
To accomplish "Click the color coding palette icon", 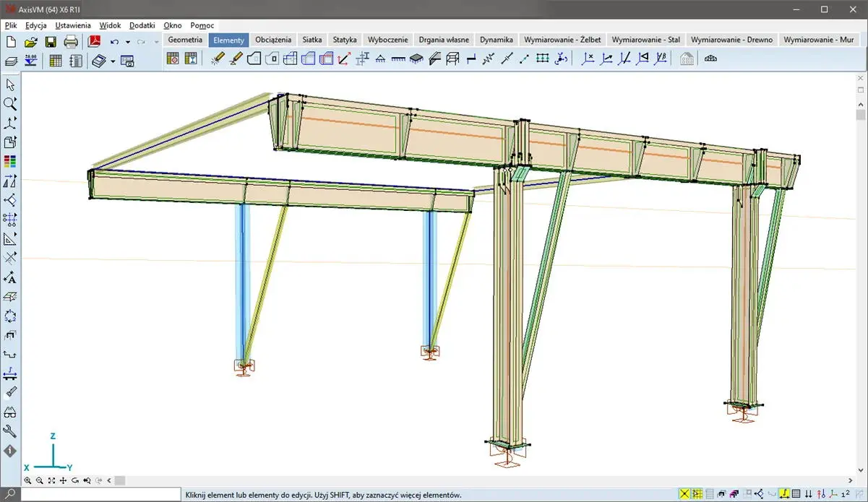I will click(10, 161).
